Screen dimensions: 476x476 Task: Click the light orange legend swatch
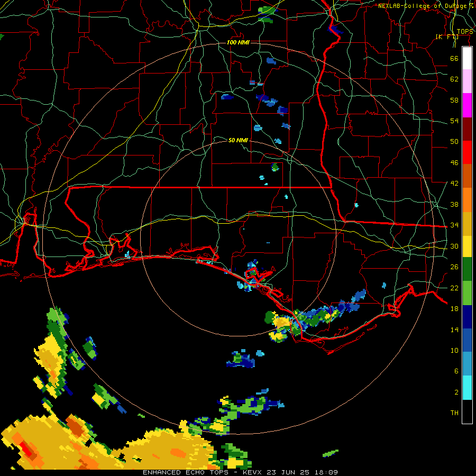(x=467, y=200)
